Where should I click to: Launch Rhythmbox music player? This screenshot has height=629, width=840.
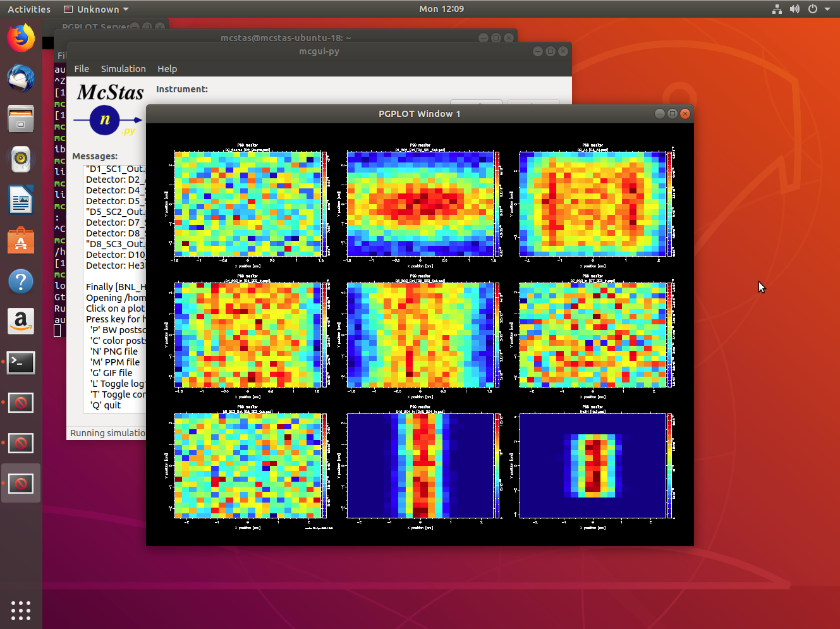[x=21, y=159]
